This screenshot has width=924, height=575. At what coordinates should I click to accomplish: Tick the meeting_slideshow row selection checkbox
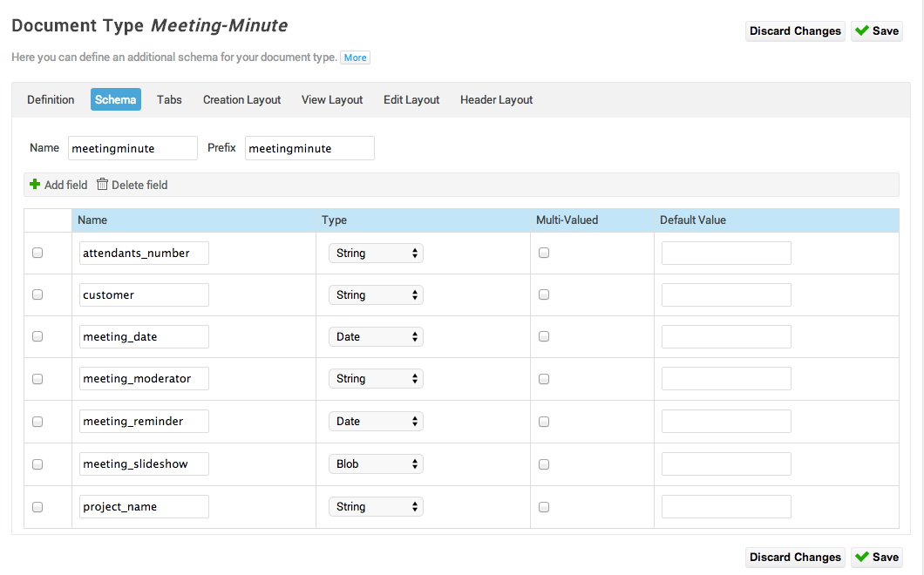(x=37, y=464)
